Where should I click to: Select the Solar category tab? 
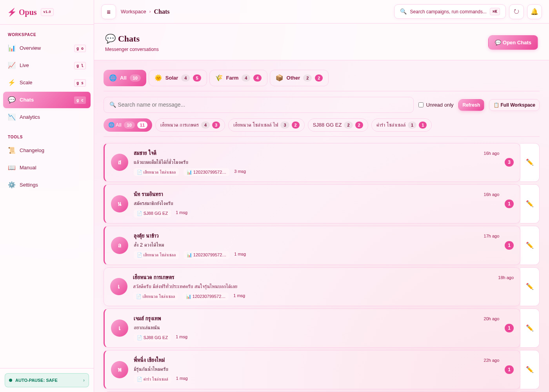point(178,78)
